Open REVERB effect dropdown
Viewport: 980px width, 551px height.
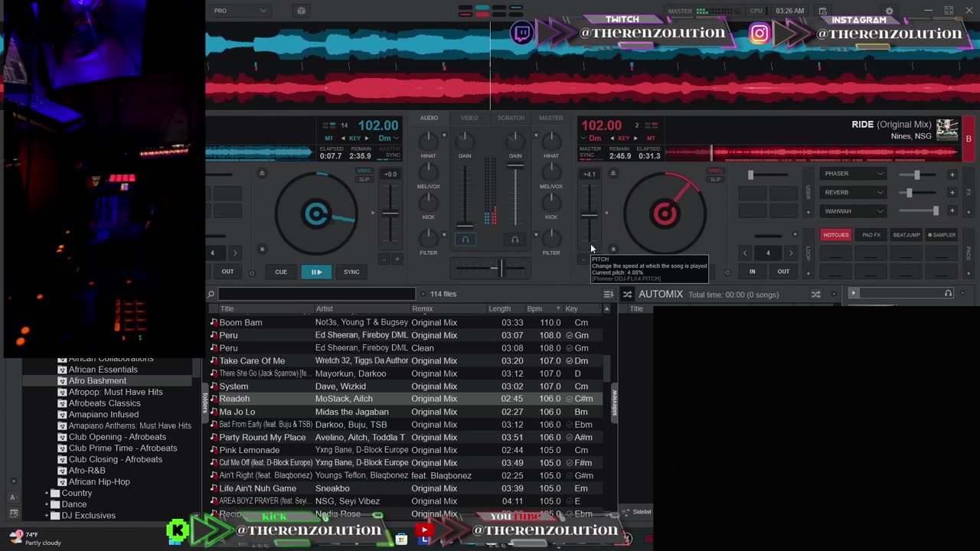853,192
